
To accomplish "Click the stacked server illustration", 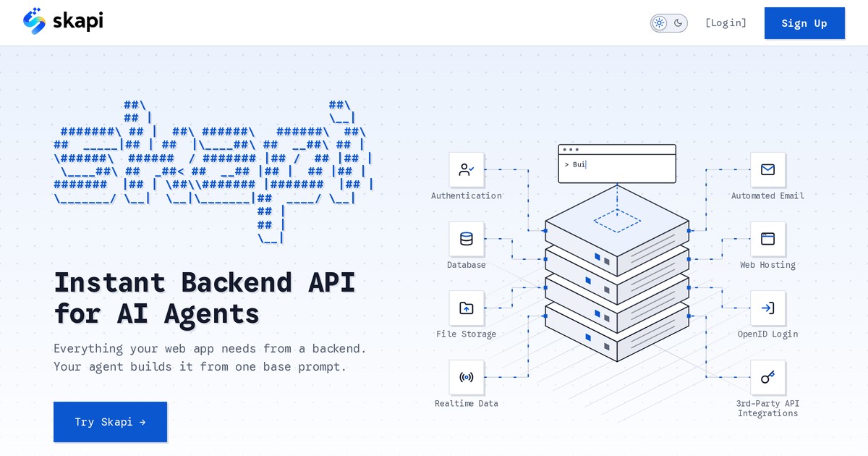I will click(617, 275).
